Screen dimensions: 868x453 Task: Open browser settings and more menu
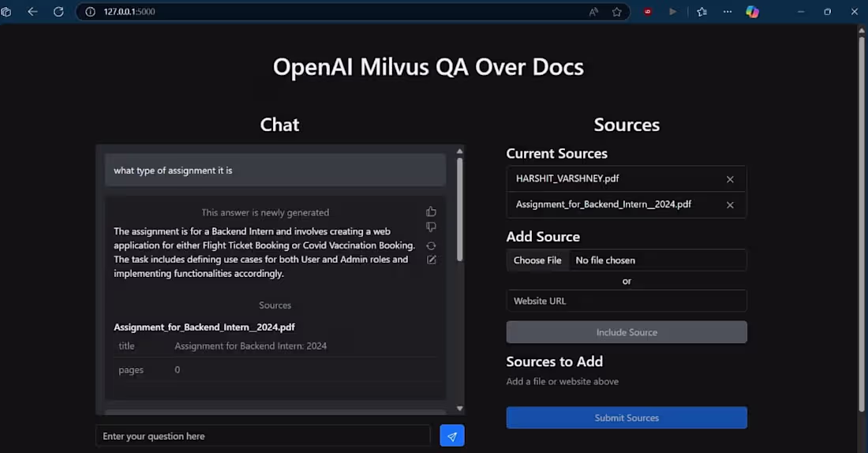(x=728, y=12)
